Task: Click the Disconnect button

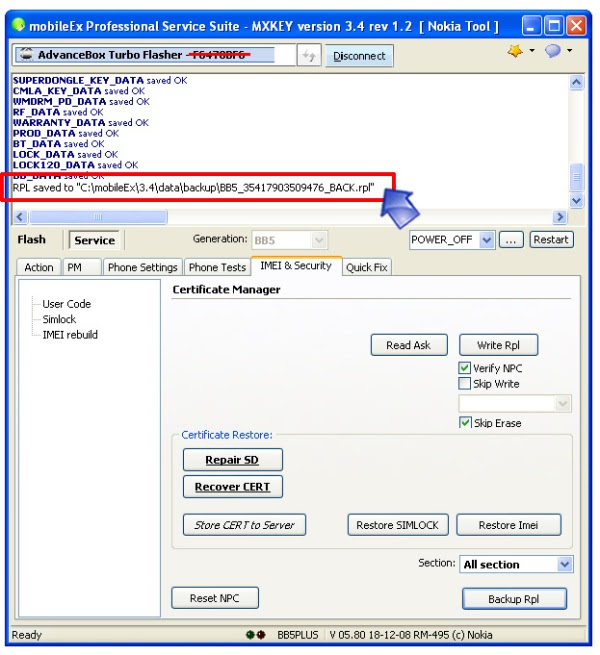Action: (359, 56)
